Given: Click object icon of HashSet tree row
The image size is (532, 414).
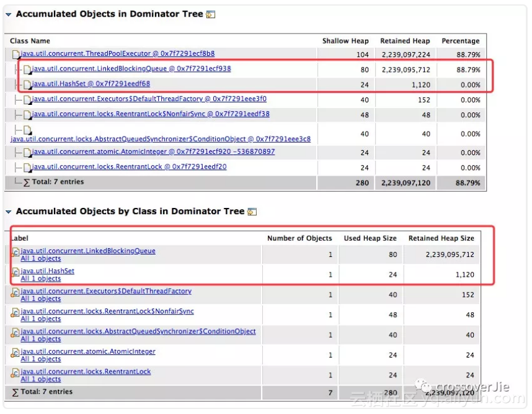Looking at the screenshot, I should click(27, 84).
